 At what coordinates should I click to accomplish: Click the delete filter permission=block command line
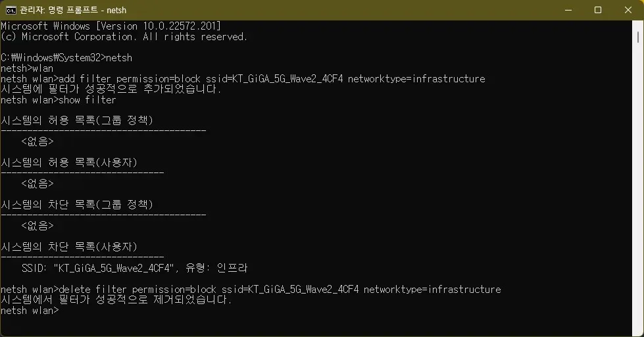[251, 290]
